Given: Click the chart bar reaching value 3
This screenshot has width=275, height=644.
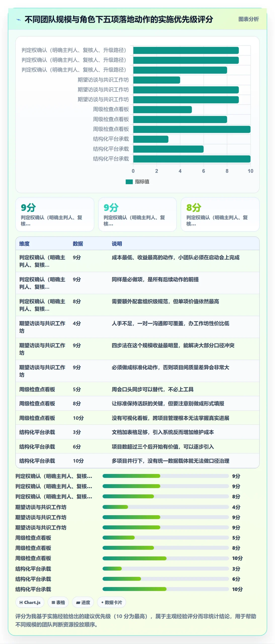Looking at the screenshot, I should click(151, 139).
